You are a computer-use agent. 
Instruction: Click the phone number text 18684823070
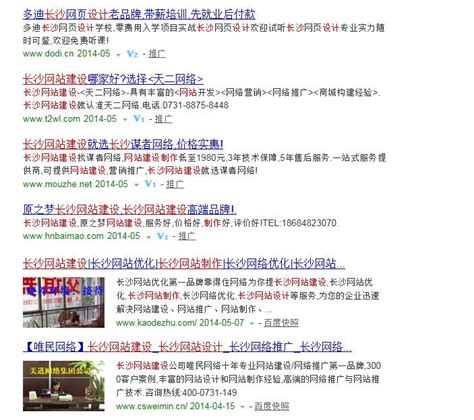pyautogui.click(x=309, y=223)
